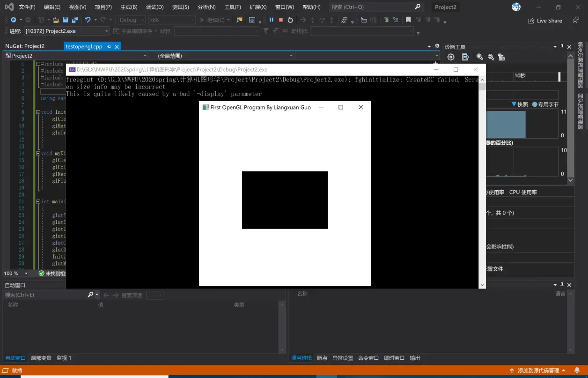
Task: Click the console window scrollbar down arrow
Action: pyautogui.click(x=482, y=285)
